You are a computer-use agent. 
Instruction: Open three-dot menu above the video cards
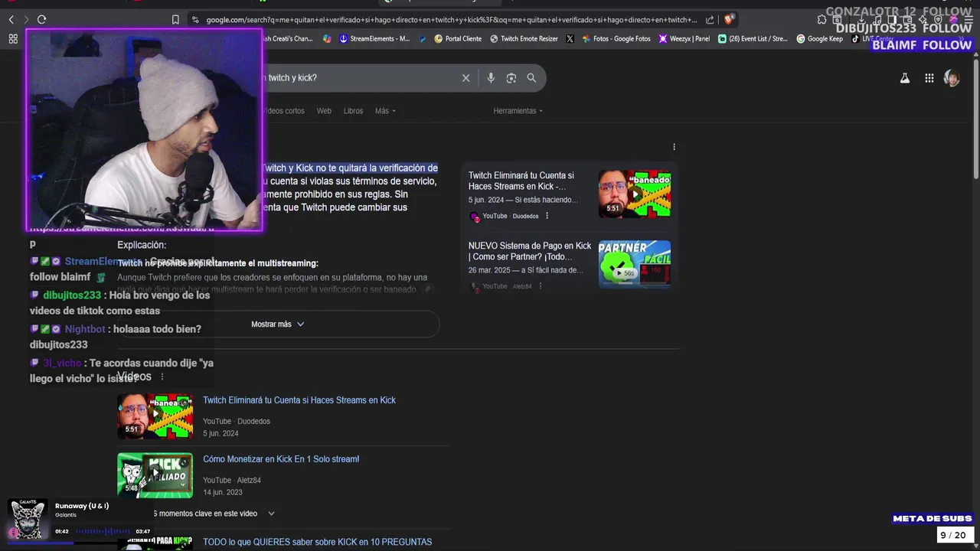674,147
